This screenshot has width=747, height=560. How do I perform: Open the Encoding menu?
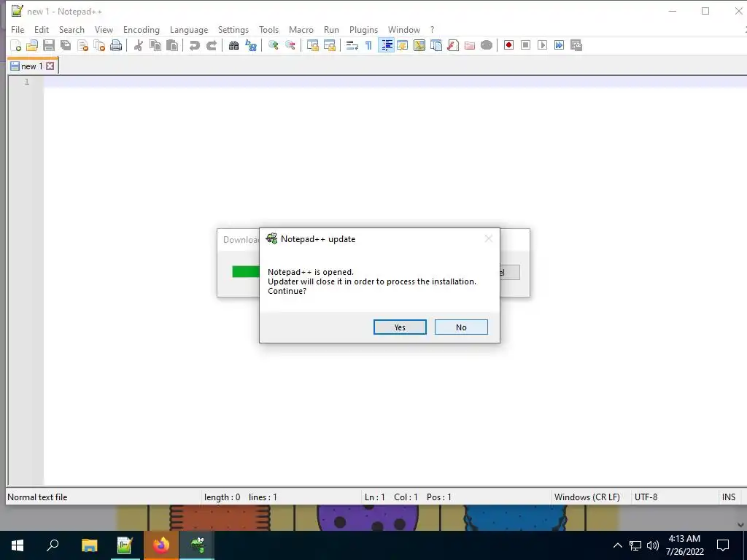[x=142, y=29]
